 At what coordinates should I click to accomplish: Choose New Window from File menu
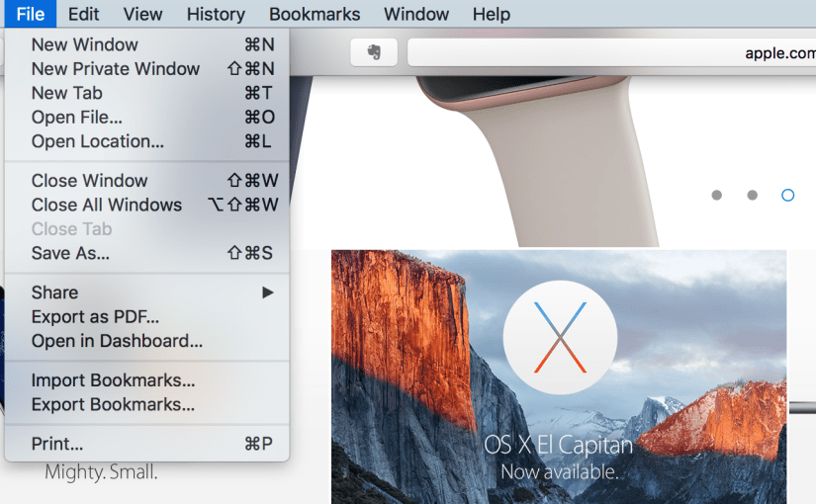[146, 44]
